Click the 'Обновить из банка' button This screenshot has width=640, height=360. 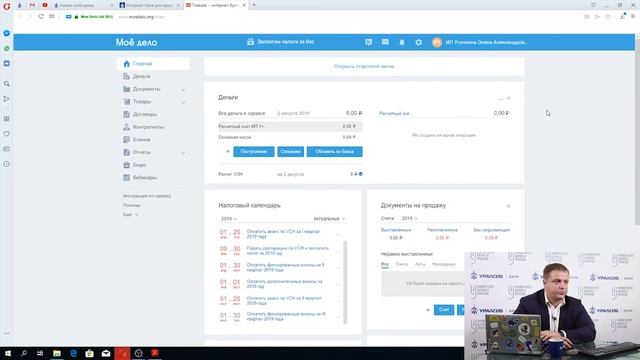click(x=334, y=151)
